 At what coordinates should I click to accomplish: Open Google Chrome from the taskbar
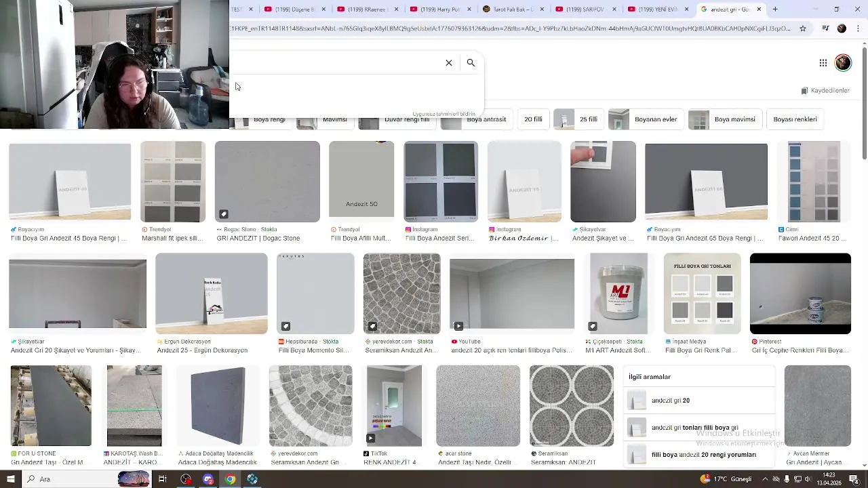(231, 479)
